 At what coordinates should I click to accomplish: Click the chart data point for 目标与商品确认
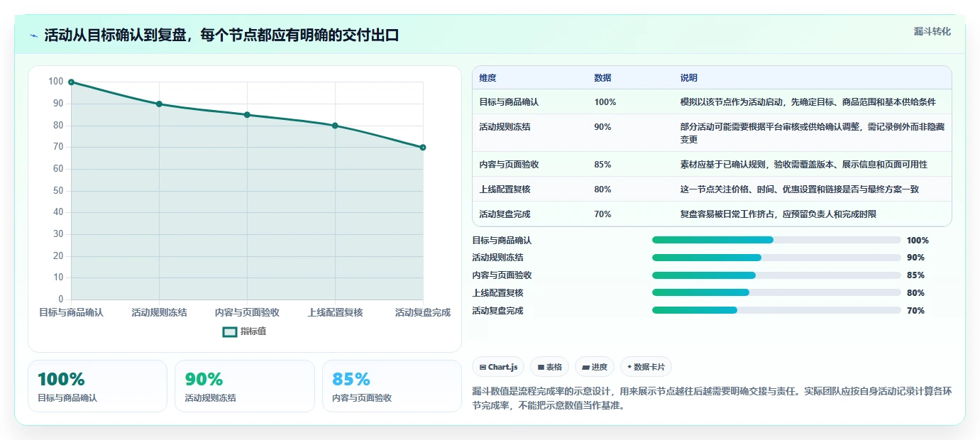(x=71, y=82)
